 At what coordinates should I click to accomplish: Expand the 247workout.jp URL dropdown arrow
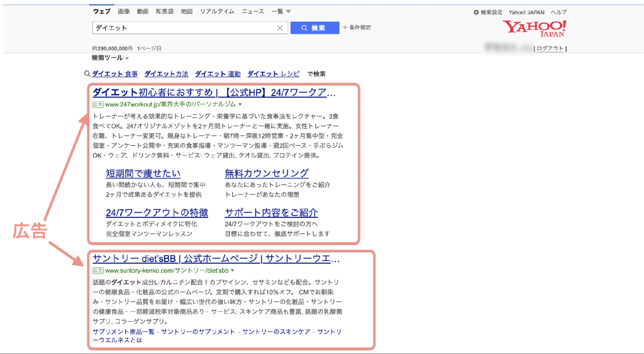click(x=240, y=104)
